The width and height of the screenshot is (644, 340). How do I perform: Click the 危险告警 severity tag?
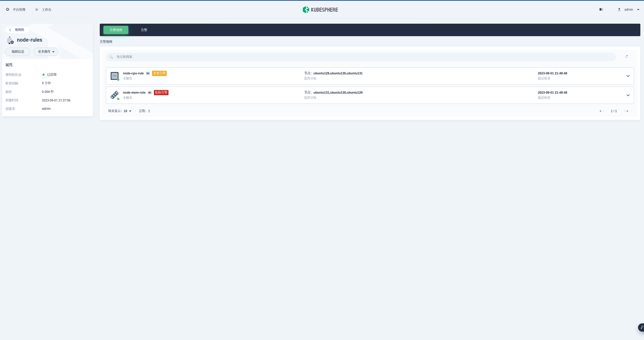(x=161, y=93)
